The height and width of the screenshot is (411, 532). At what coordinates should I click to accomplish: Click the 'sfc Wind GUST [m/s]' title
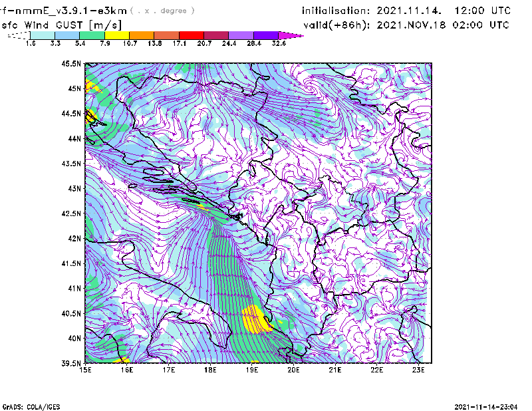point(61,25)
